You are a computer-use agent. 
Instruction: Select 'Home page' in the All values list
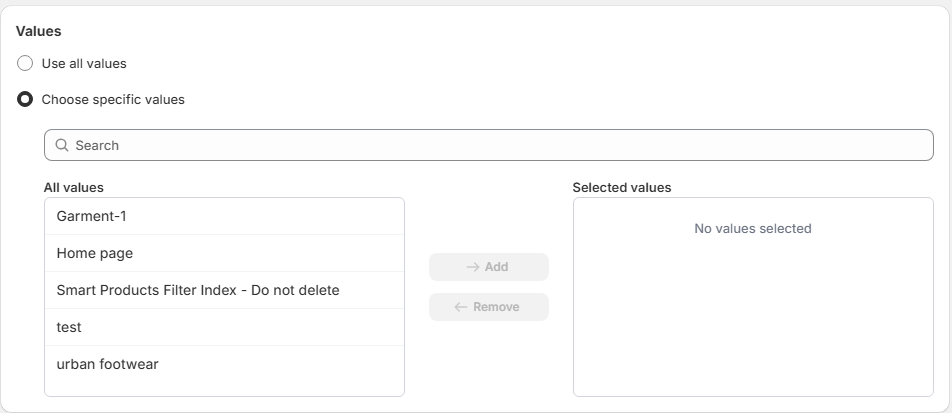click(95, 253)
